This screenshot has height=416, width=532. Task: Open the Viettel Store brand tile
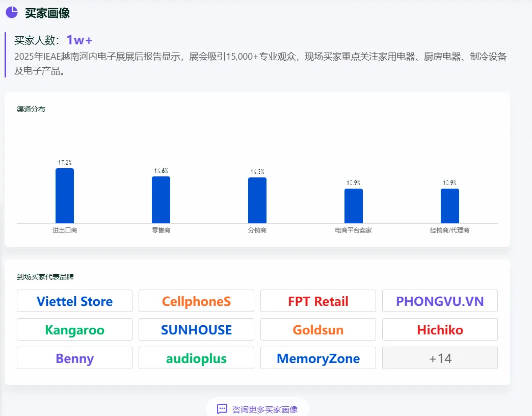74,301
